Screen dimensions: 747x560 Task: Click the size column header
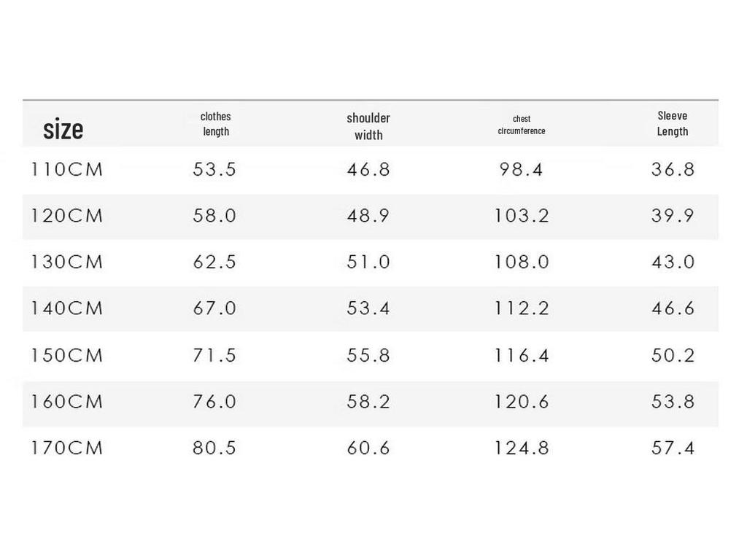63,130
